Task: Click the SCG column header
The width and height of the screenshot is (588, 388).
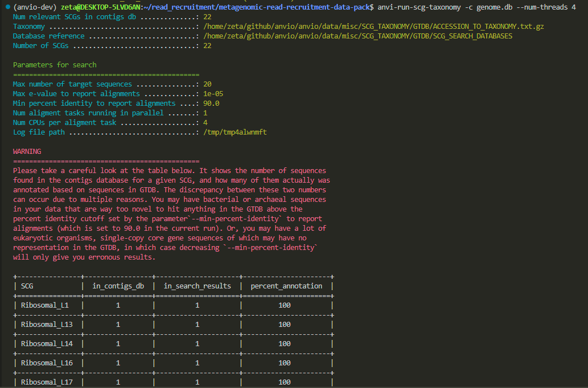Action: 27,286
